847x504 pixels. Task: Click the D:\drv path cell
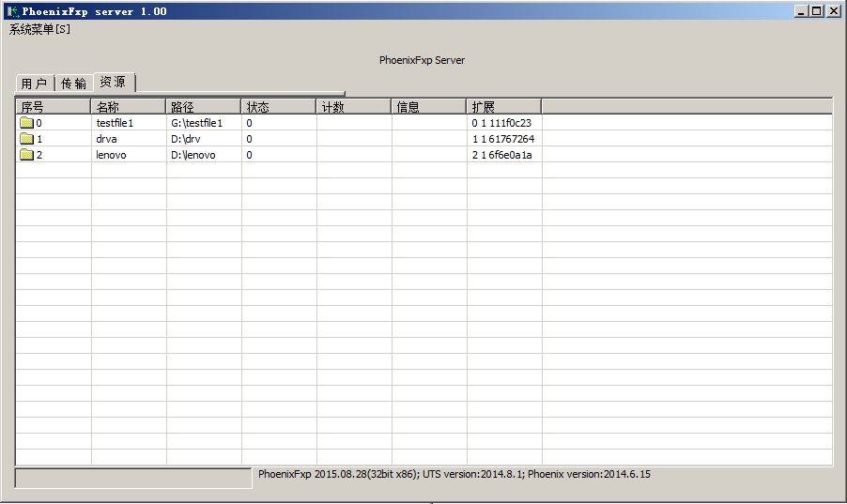pyautogui.click(x=186, y=139)
